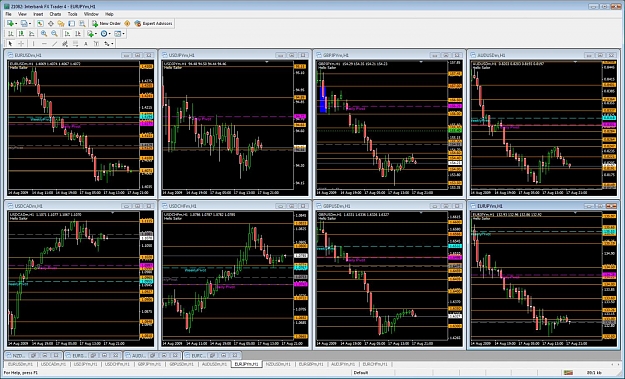The width and height of the screenshot is (625, 379).
Task: Toggle candlestick chart mode
Action: (x=21, y=34)
